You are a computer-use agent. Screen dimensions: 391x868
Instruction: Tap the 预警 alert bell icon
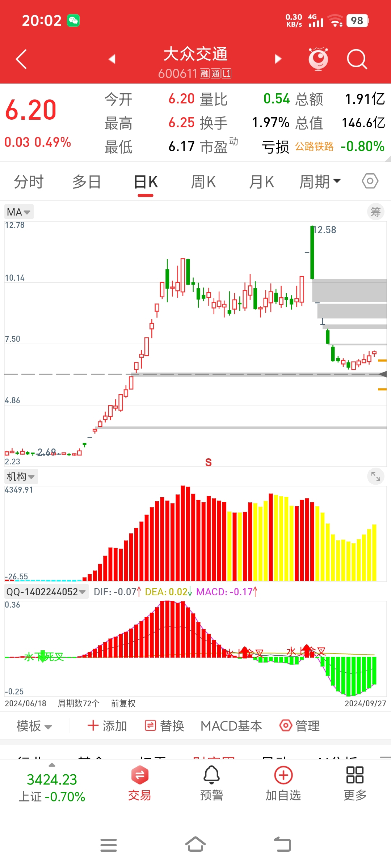(x=211, y=783)
